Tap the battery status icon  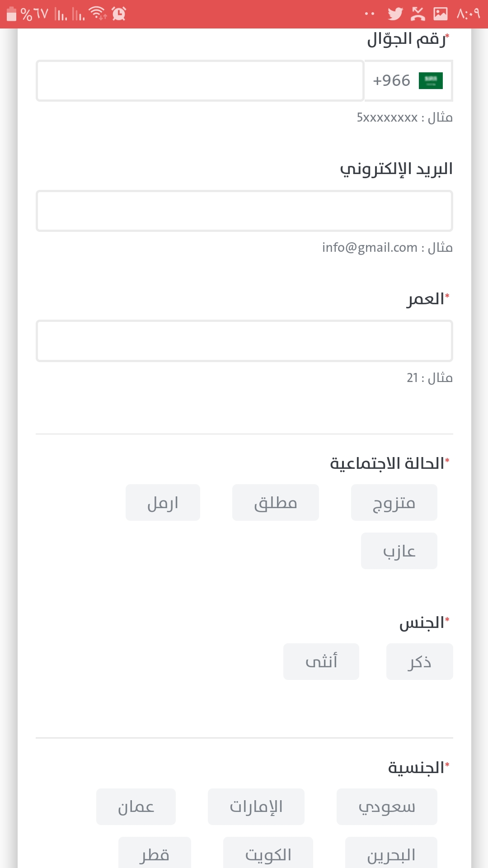12,14
